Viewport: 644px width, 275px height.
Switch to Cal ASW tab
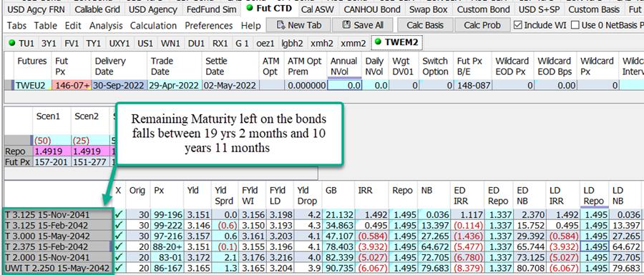[x=317, y=9]
